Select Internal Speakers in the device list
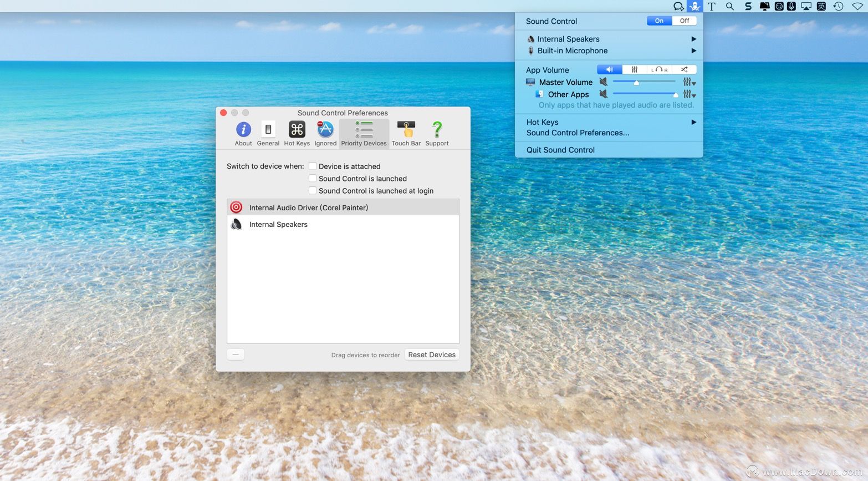Viewport: 868px width, 481px height. coord(278,224)
